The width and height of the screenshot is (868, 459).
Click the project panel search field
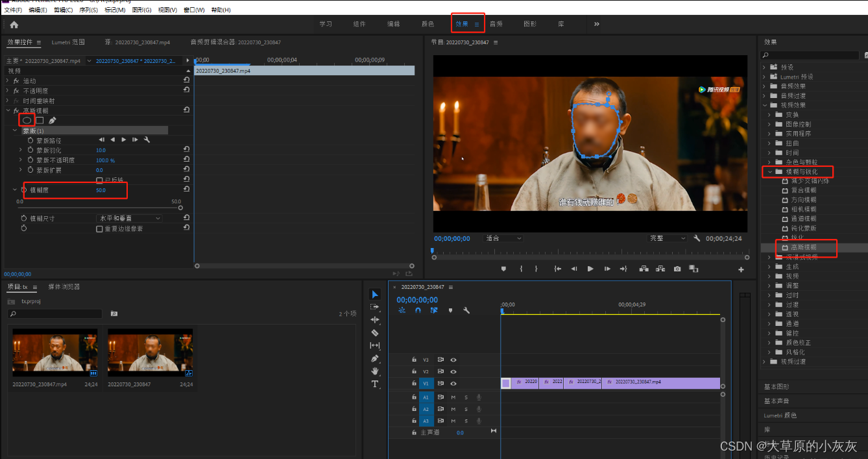(55, 314)
